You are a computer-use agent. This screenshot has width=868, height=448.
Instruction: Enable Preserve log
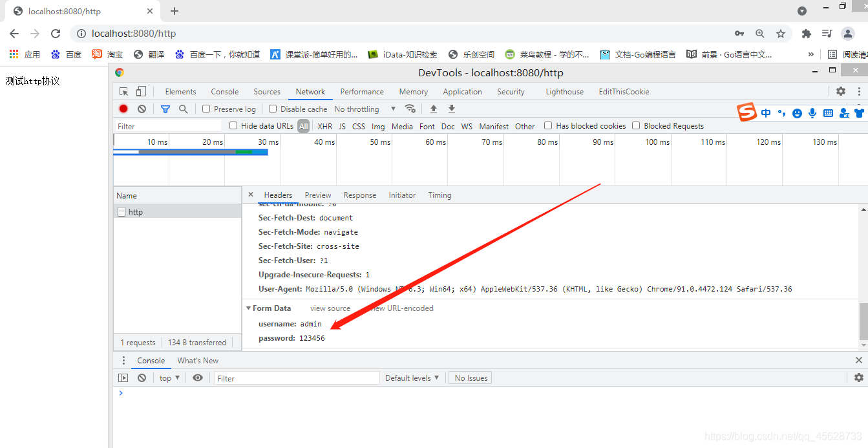pos(206,109)
